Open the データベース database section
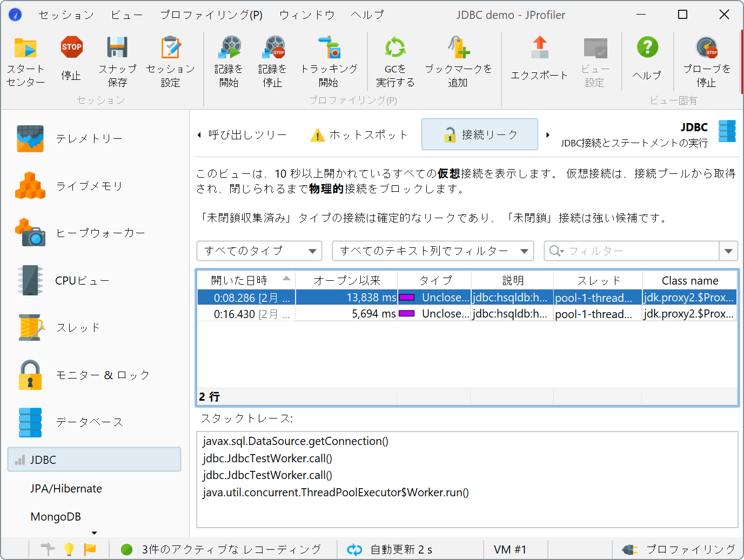This screenshot has height=560, width=744. [95, 422]
